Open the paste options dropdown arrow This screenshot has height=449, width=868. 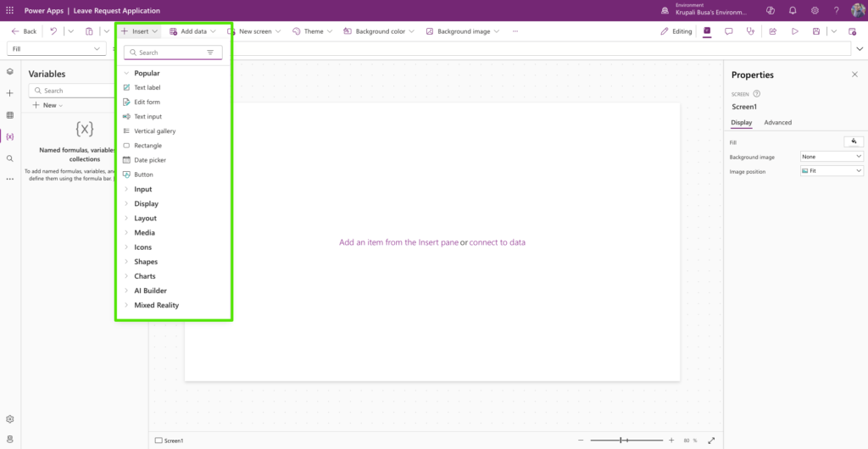[106, 31]
